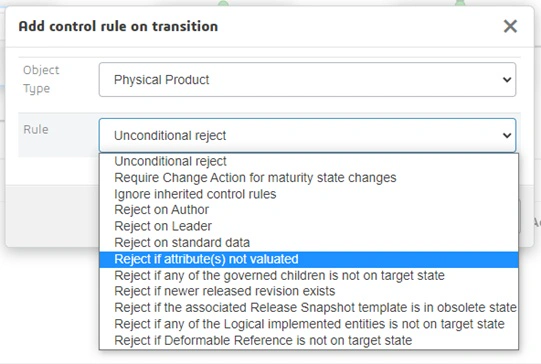541x364 pixels.
Task: Click the Rule field label
Action: click(36, 130)
